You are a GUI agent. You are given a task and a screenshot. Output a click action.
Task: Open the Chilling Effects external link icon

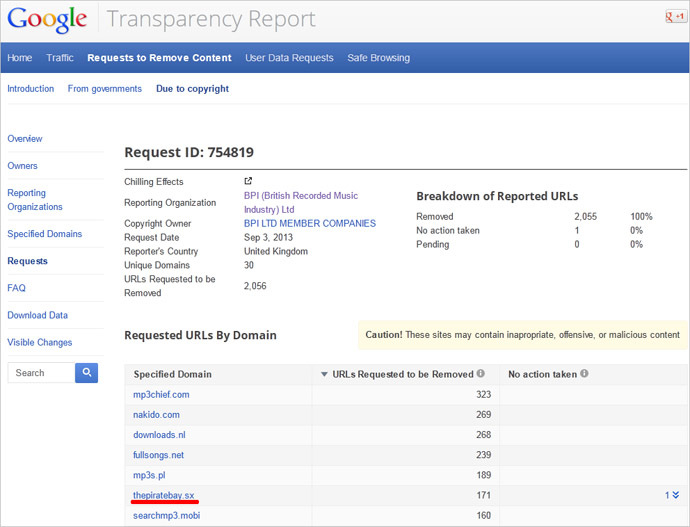click(x=248, y=181)
